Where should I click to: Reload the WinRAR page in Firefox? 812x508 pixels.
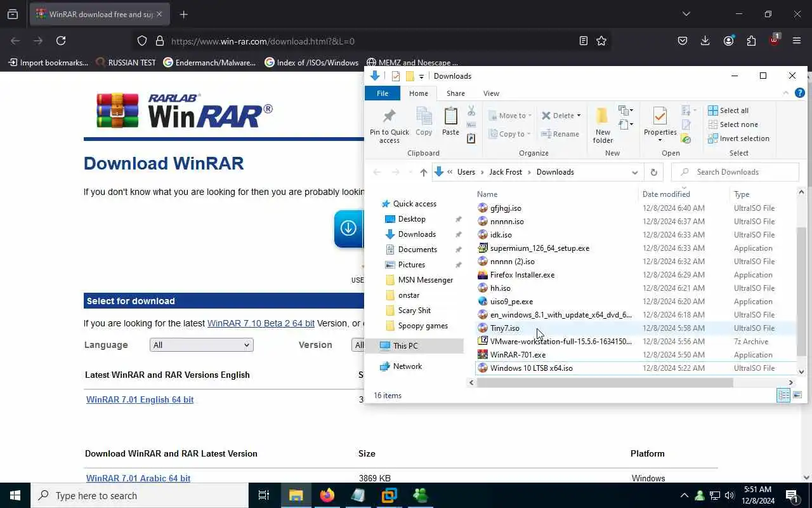[61, 41]
